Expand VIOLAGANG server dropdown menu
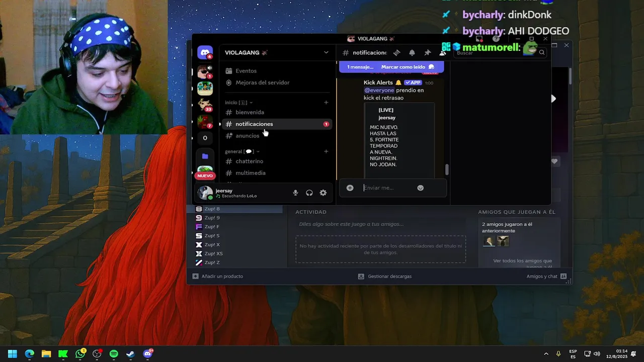The width and height of the screenshot is (644, 362). [326, 52]
